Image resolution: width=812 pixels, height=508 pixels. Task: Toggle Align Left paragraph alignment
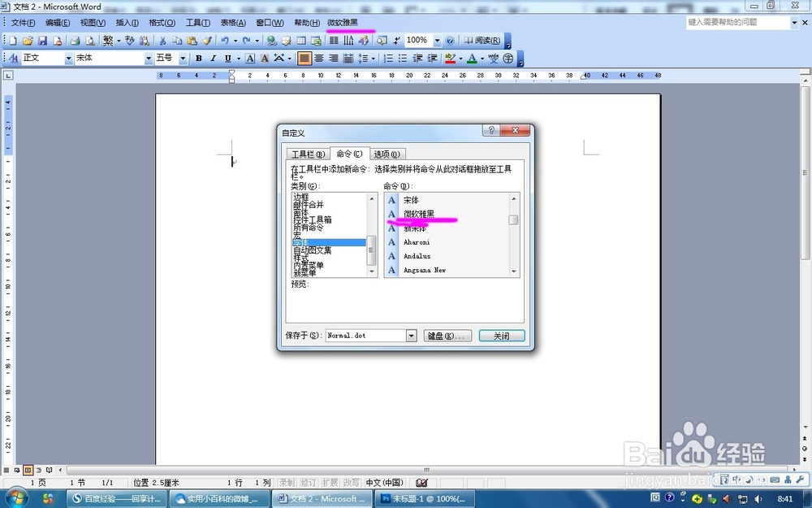[304, 58]
